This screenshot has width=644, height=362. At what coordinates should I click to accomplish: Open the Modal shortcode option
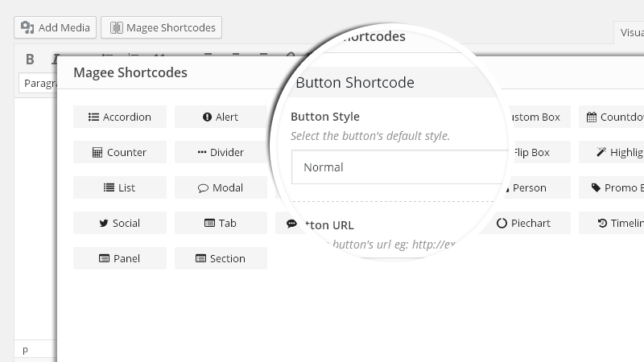[x=221, y=187]
